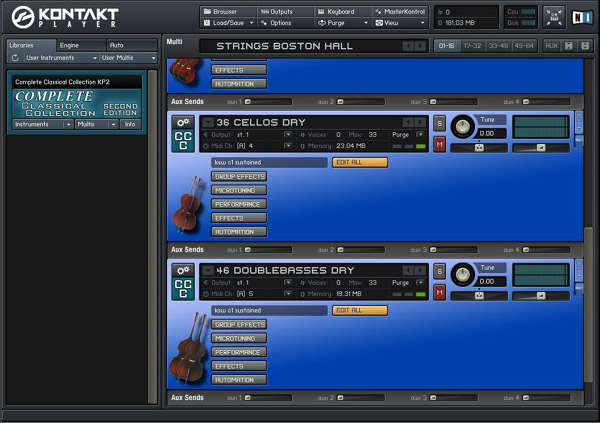Select instrument page 17-32
Image resolution: width=600 pixels, height=423 pixels.
(x=472, y=46)
